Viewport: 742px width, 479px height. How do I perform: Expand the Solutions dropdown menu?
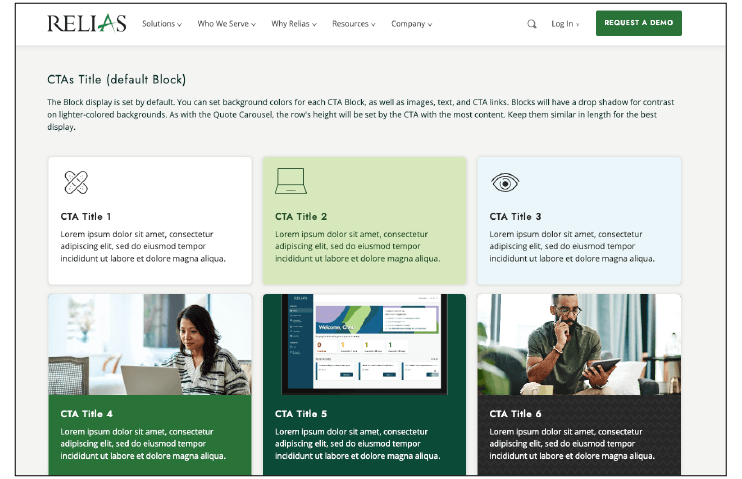[161, 24]
